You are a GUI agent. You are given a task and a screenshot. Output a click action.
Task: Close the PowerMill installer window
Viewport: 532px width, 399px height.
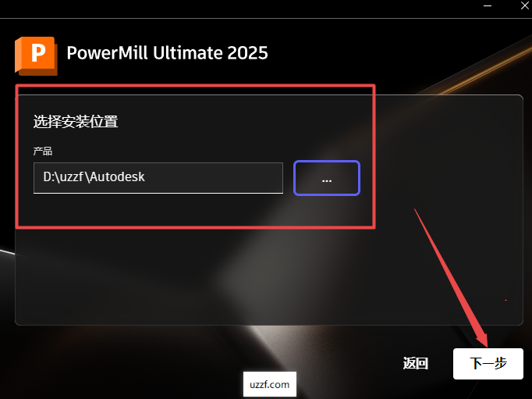(x=524, y=5)
